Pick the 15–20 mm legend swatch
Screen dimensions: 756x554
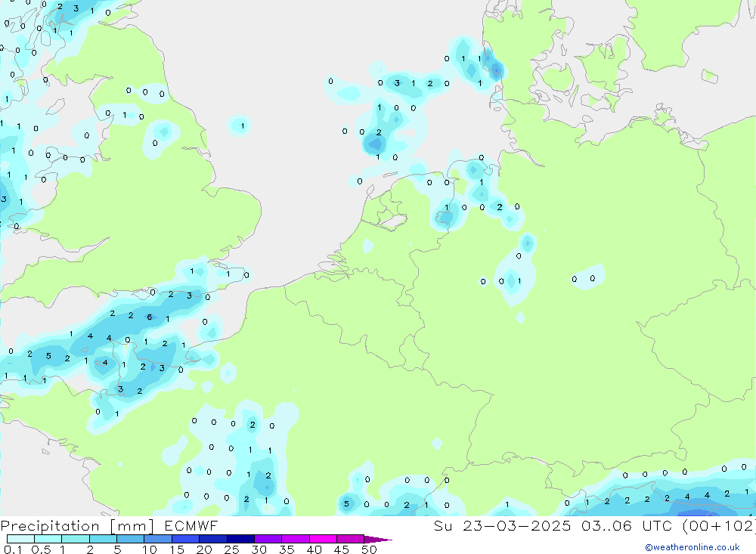[x=186, y=539]
